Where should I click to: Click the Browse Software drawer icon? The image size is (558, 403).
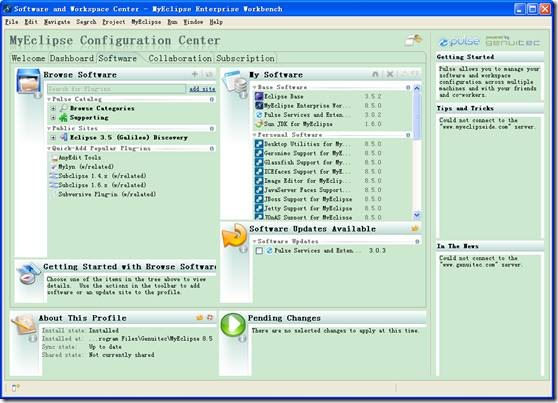coord(28,81)
